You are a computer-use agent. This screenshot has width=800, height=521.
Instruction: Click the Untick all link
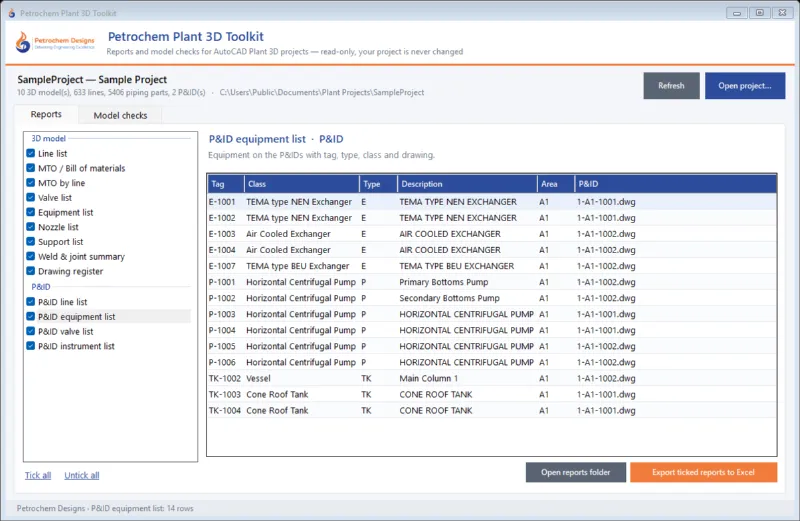click(82, 475)
